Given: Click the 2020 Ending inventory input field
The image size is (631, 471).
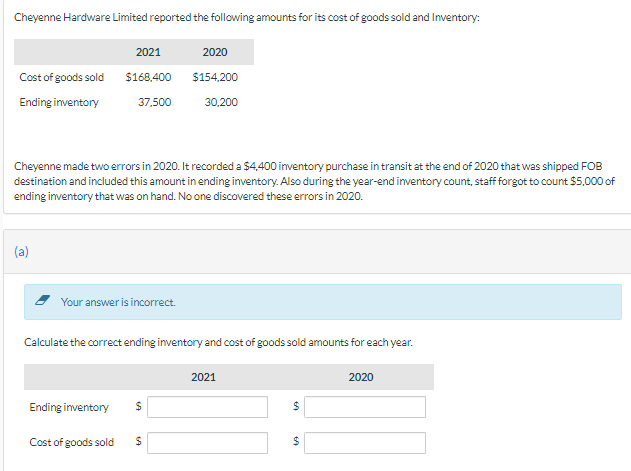Looking at the screenshot, I should [365, 407].
